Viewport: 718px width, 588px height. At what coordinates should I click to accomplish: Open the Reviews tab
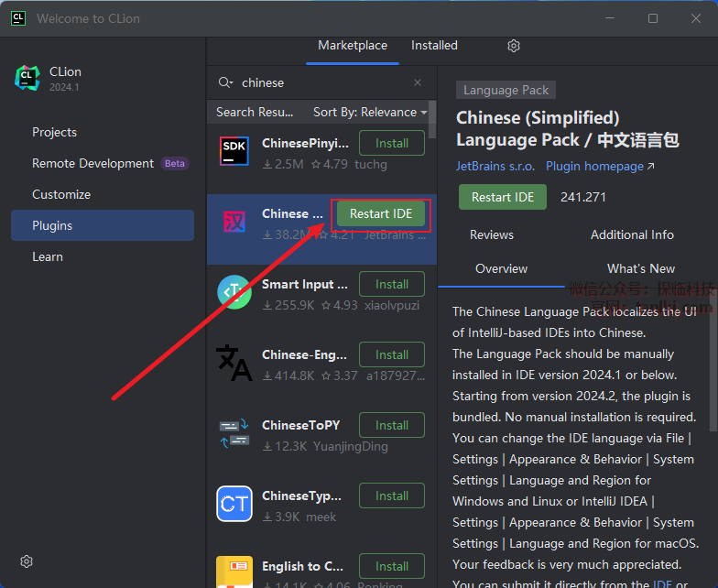click(x=492, y=234)
